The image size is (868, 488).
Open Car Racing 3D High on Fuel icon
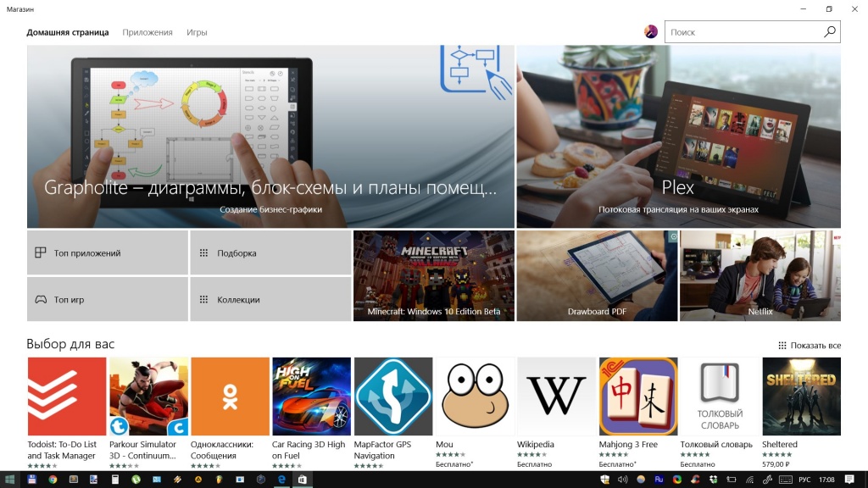312,396
